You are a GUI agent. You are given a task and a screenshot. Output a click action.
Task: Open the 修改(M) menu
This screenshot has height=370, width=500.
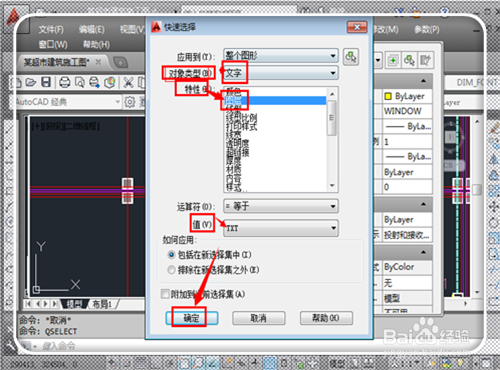point(386,30)
